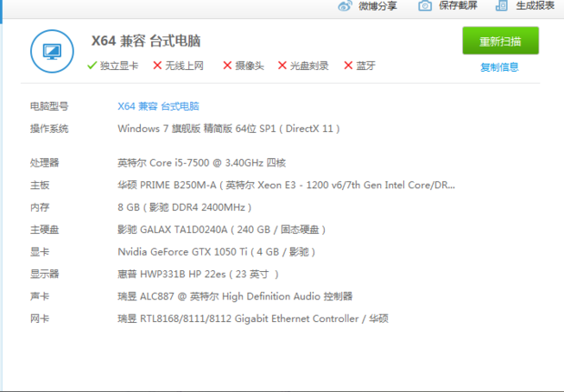Click 保存截屏 text
This screenshot has height=392, width=564.
(x=458, y=5)
